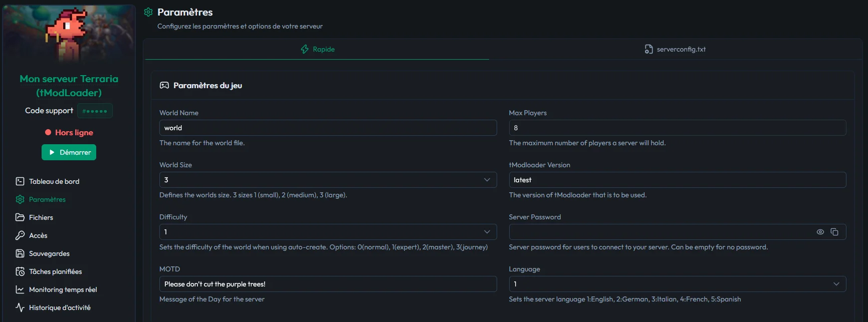Click the tModloader Version label

tap(539, 165)
